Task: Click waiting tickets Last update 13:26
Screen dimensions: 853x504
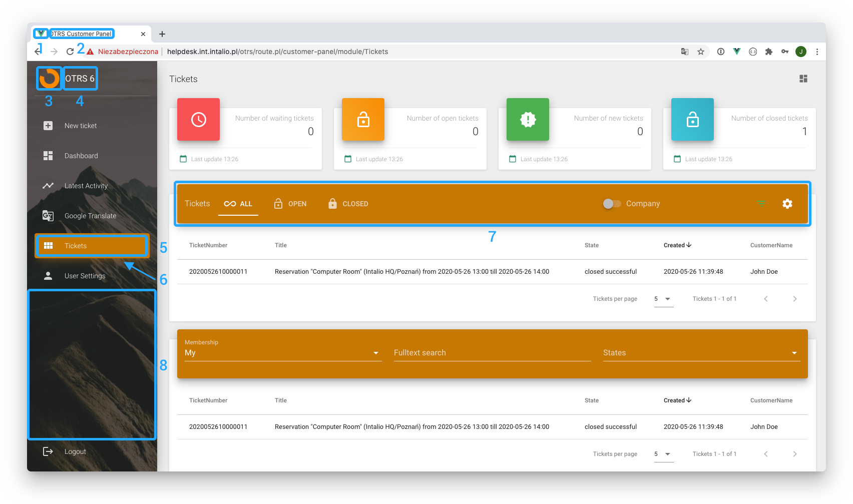Action: [215, 159]
